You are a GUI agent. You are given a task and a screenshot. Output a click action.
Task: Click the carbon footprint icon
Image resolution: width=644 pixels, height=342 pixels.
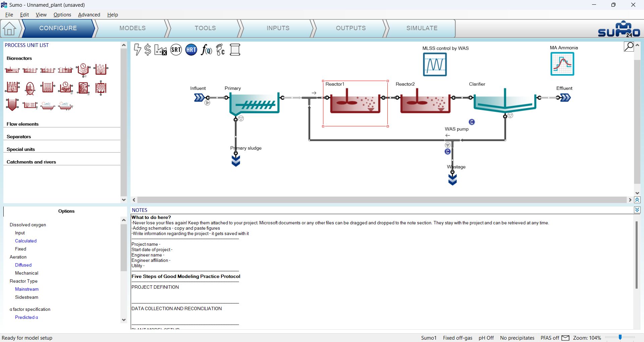220,50
